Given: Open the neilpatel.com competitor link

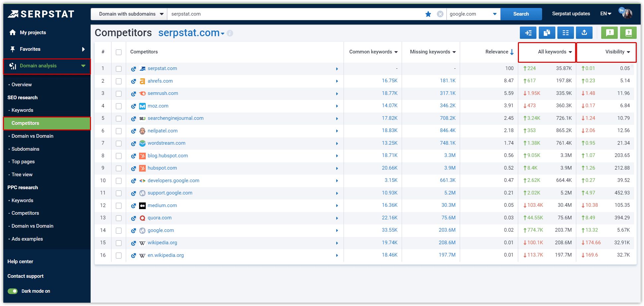Looking at the screenshot, I should tap(163, 131).
